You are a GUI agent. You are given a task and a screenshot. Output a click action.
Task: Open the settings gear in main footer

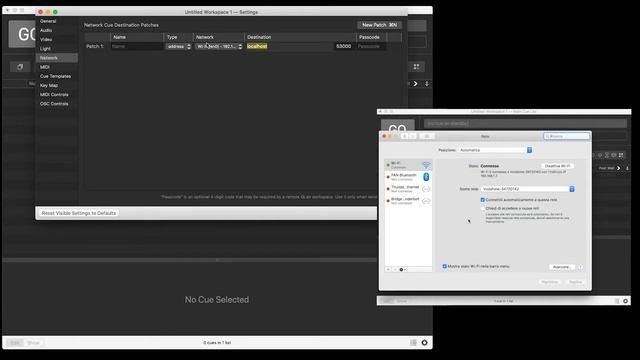tap(424, 343)
